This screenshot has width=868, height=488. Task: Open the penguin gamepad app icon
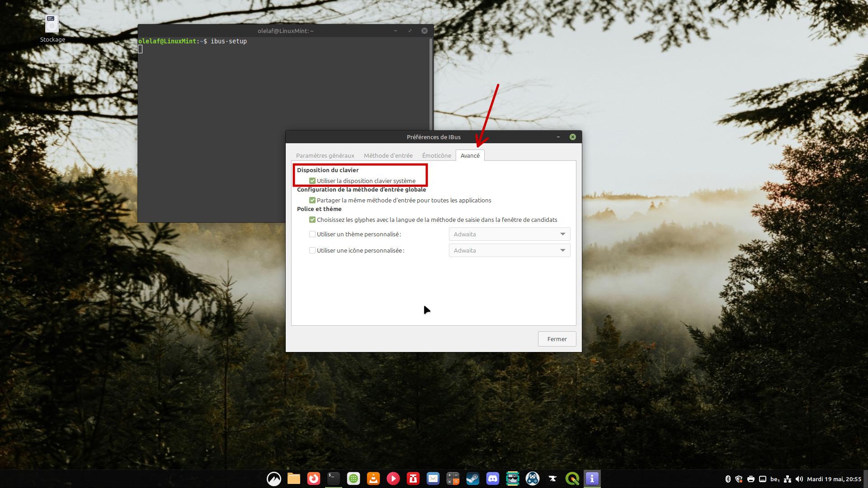533,479
